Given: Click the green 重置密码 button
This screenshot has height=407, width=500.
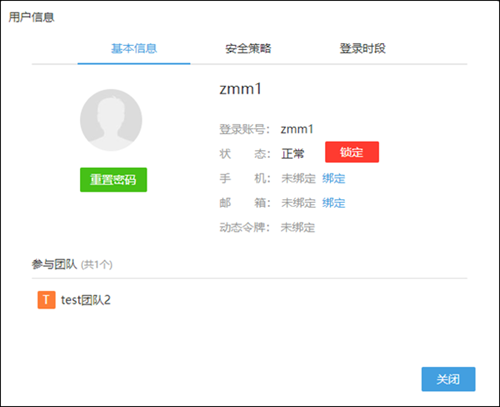Looking at the screenshot, I should [x=113, y=180].
